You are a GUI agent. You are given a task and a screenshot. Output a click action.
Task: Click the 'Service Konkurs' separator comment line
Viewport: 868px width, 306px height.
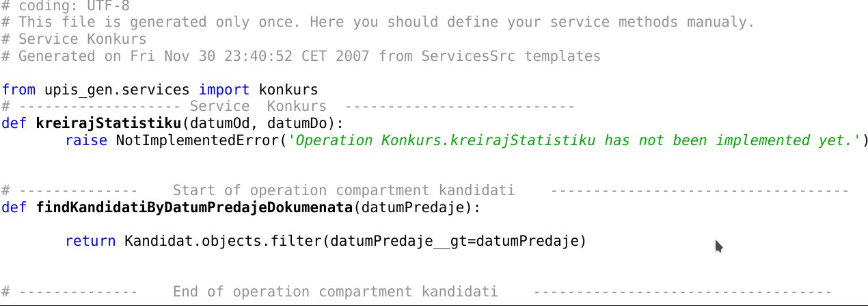(288, 107)
